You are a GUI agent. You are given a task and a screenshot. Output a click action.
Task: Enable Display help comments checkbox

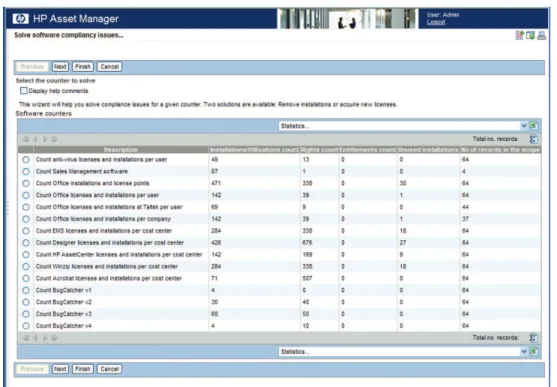[x=23, y=91]
